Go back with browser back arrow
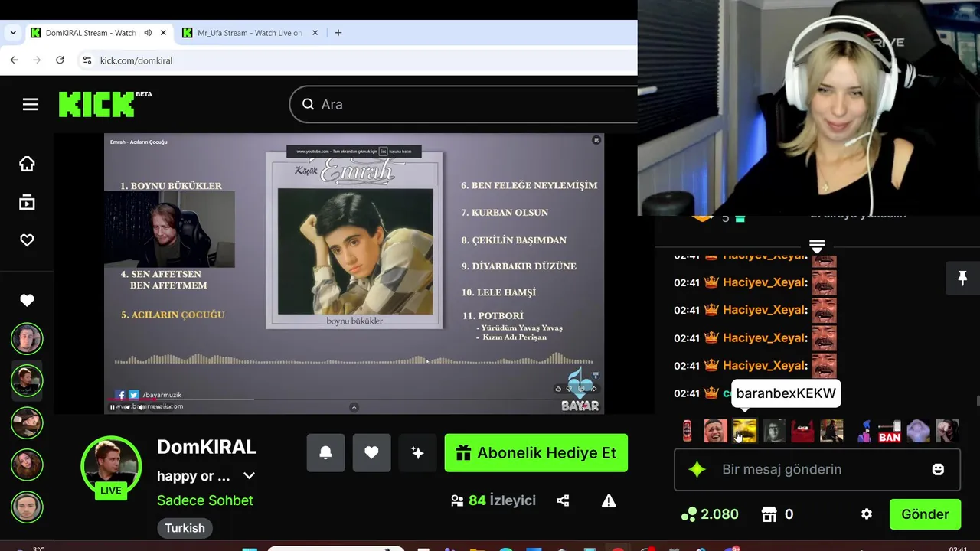This screenshot has width=980, height=551. tap(14, 60)
